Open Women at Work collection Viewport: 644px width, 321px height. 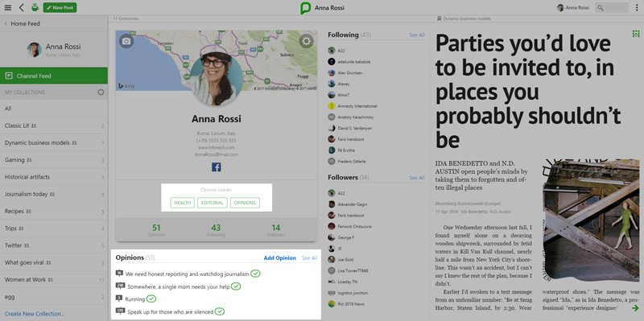tap(54, 279)
